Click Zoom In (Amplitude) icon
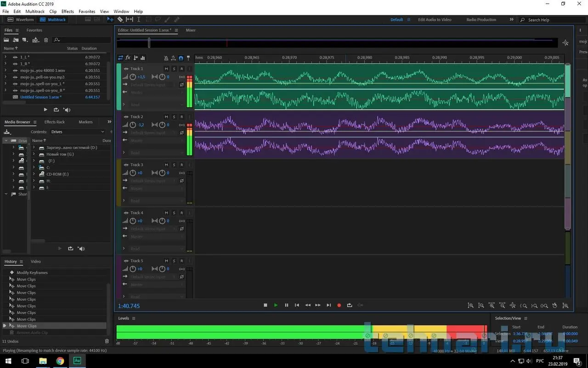The image size is (588, 368). pyautogui.click(x=470, y=305)
